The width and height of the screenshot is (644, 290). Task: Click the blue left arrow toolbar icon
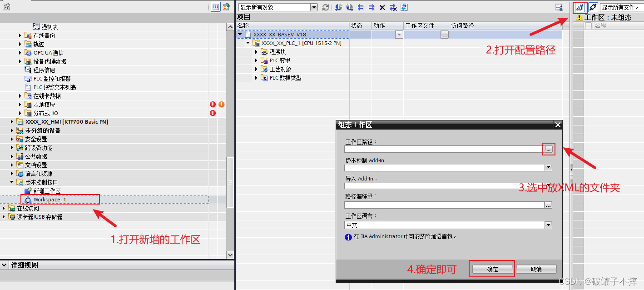click(362, 7)
